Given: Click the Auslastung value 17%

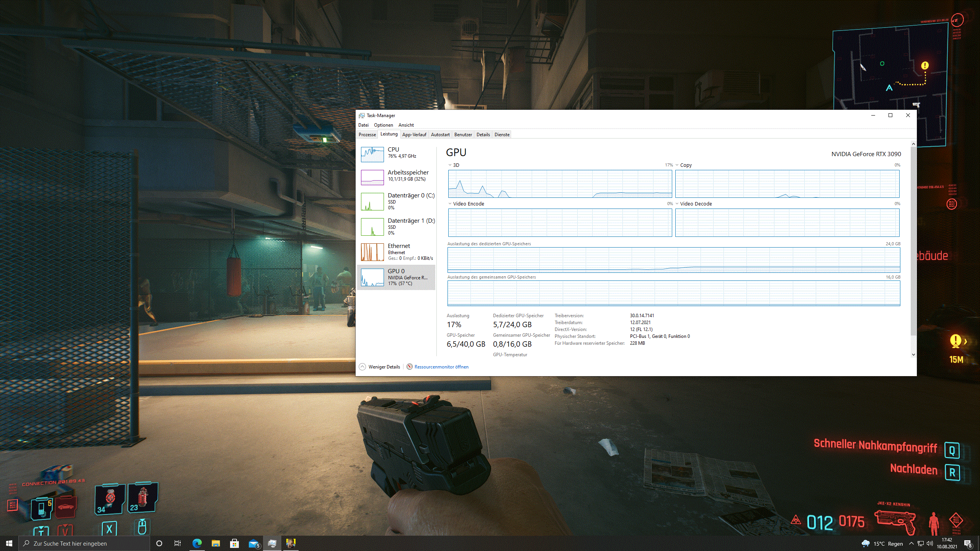Looking at the screenshot, I should (454, 325).
